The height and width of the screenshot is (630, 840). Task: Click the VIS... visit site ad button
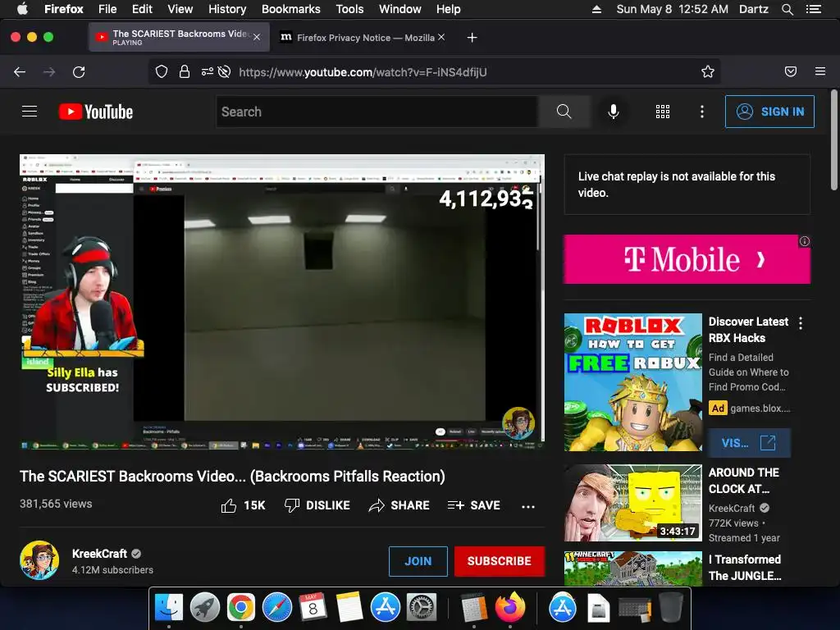(748, 443)
